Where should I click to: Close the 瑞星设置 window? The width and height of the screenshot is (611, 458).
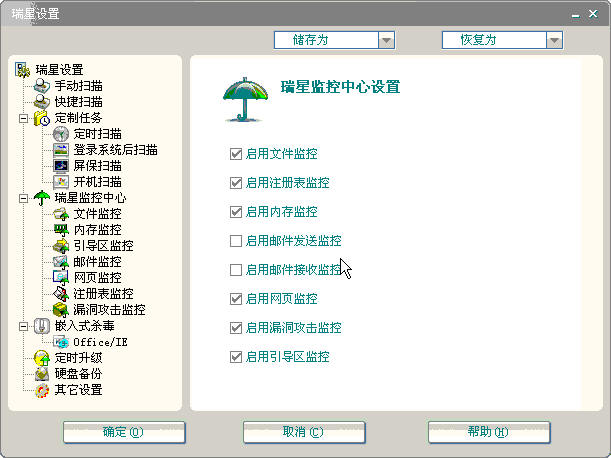click(x=593, y=14)
